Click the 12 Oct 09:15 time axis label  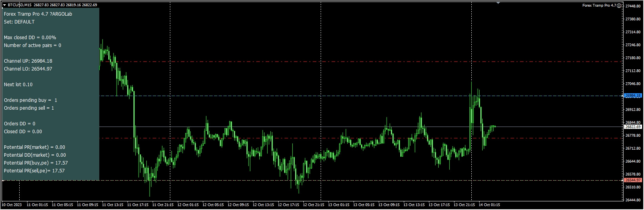[x=238, y=205]
